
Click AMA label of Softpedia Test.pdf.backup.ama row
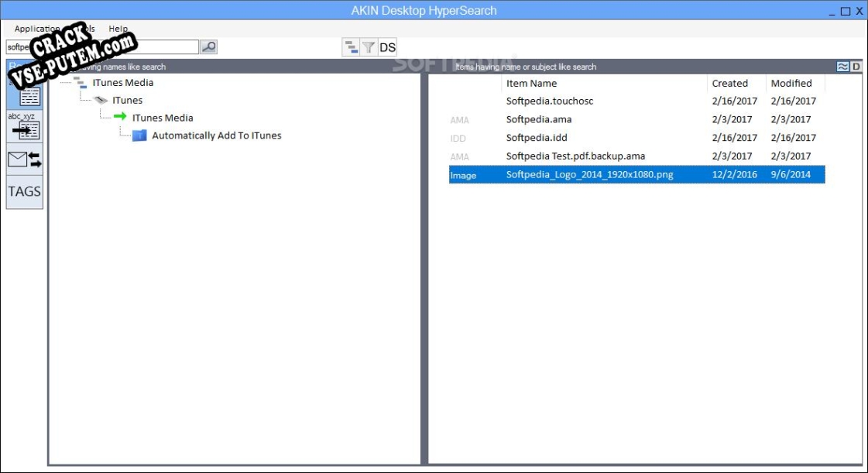(459, 157)
